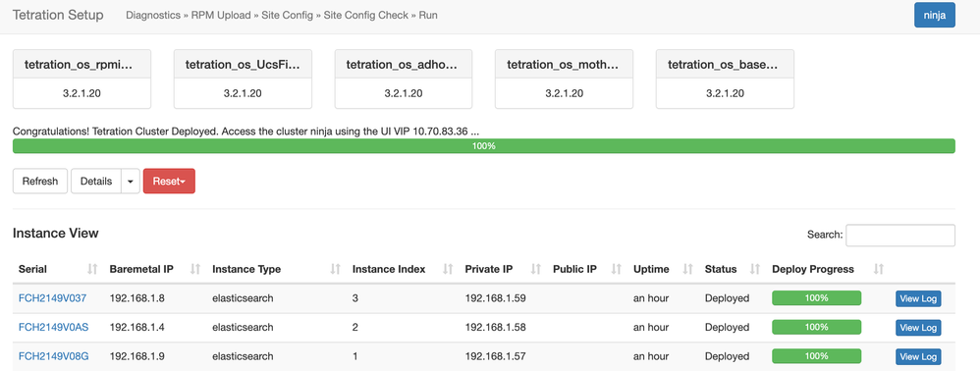Open serial link FCH2149V0AS
980x371 pixels.
(x=53, y=327)
